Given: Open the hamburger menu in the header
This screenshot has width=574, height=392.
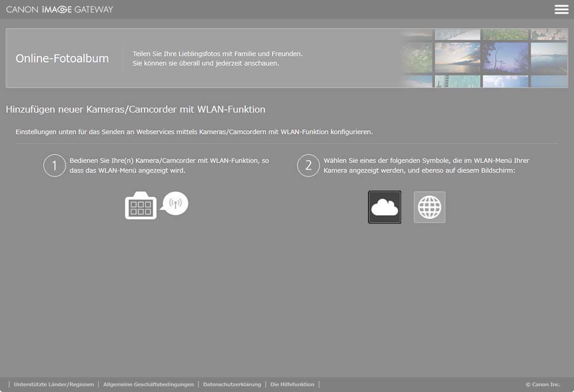Looking at the screenshot, I should (x=561, y=9).
